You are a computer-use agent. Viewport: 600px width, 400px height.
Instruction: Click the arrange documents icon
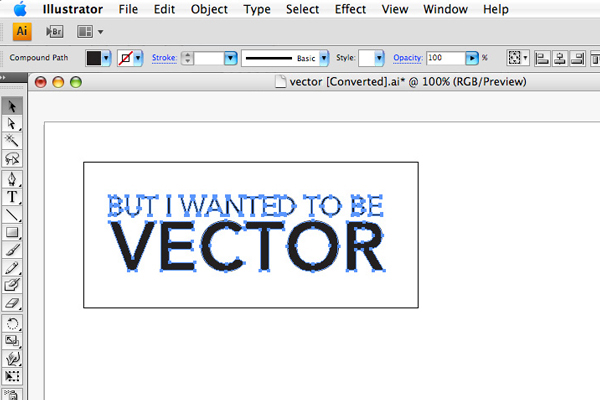point(85,31)
